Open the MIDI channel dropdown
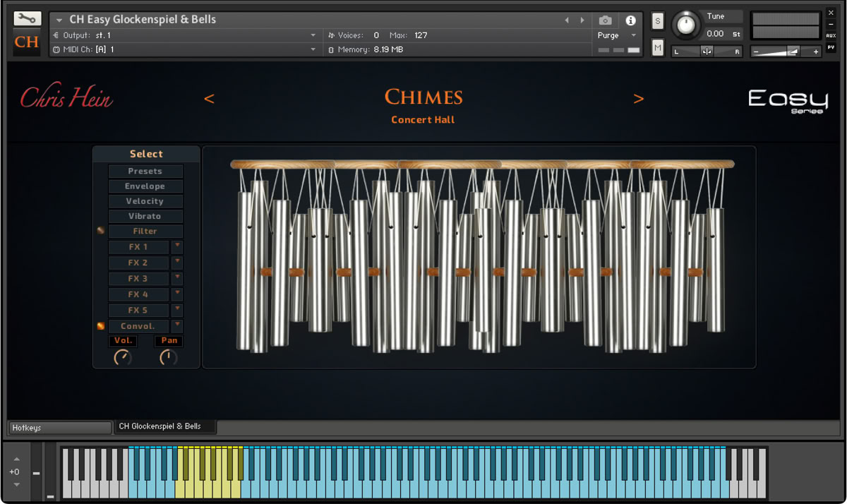This screenshot has height=504, width=847. coord(313,49)
